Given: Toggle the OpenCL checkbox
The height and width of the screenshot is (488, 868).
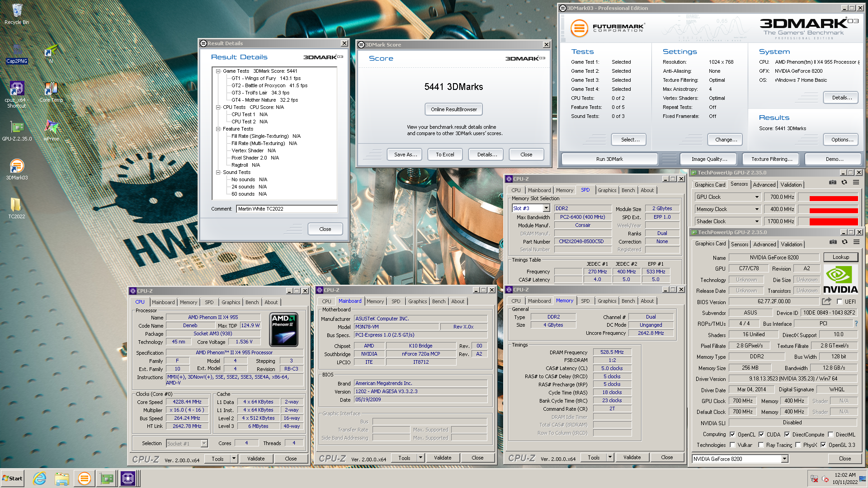Looking at the screenshot, I should tap(732, 434).
